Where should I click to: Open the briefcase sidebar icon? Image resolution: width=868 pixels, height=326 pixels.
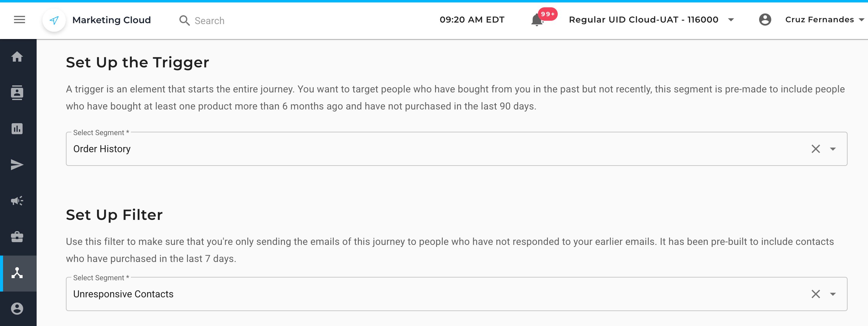point(17,237)
